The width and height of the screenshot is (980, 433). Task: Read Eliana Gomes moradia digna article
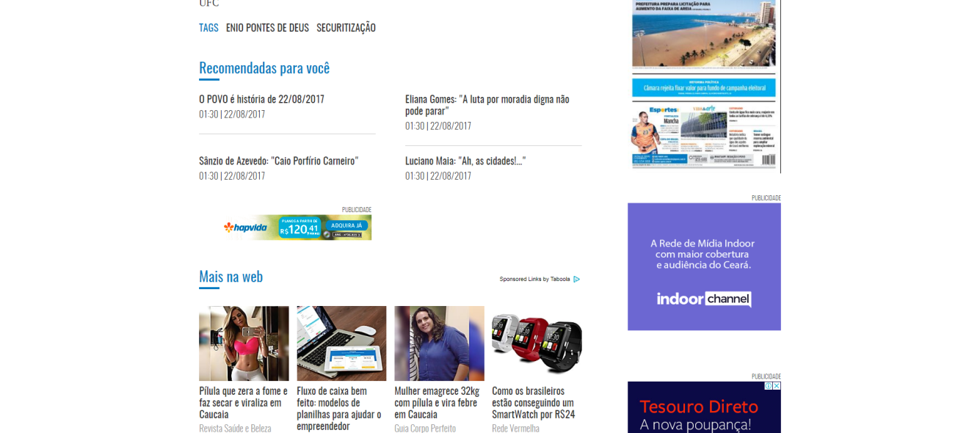point(487,105)
